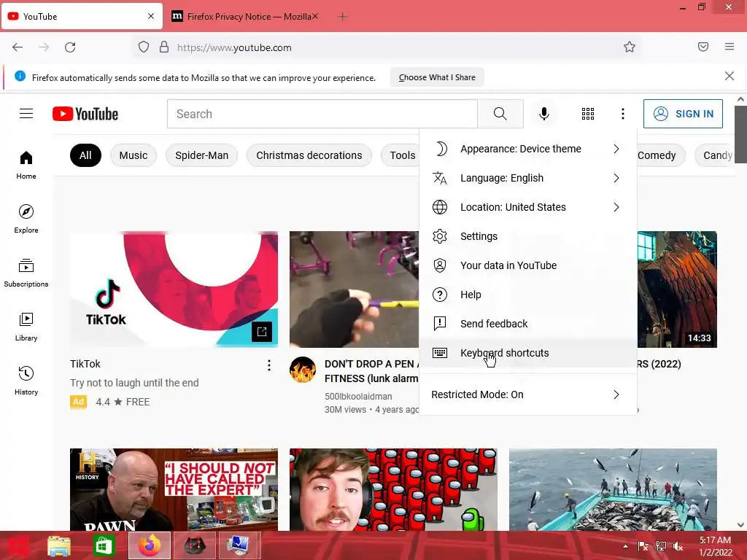
Task: Select the Comedy filter chip
Action: 660,155
